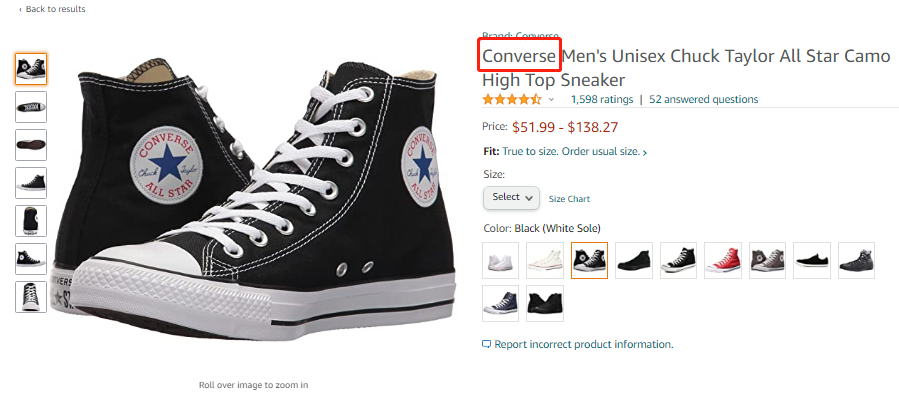Pick the low top black sneaker color
The height and width of the screenshot is (402, 899).
812,260
